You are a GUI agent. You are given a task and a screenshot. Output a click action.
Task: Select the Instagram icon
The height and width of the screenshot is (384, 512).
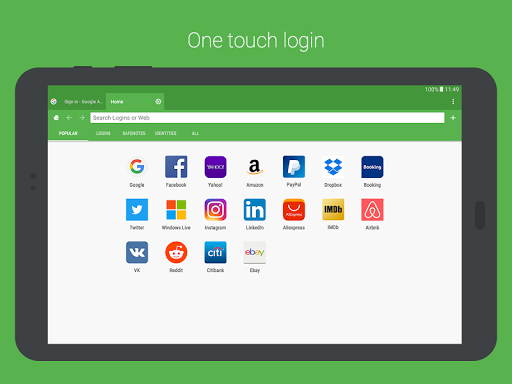pos(215,210)
